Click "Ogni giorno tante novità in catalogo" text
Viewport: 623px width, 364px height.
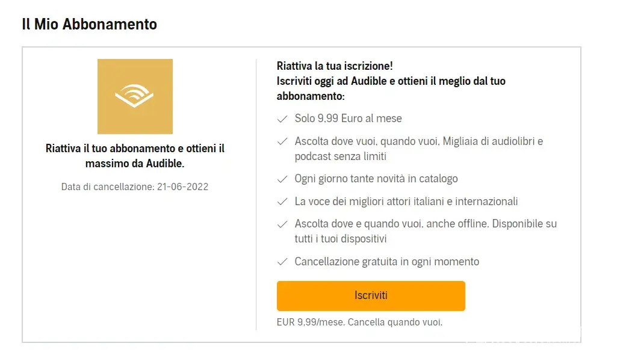[x=376, y=179]
